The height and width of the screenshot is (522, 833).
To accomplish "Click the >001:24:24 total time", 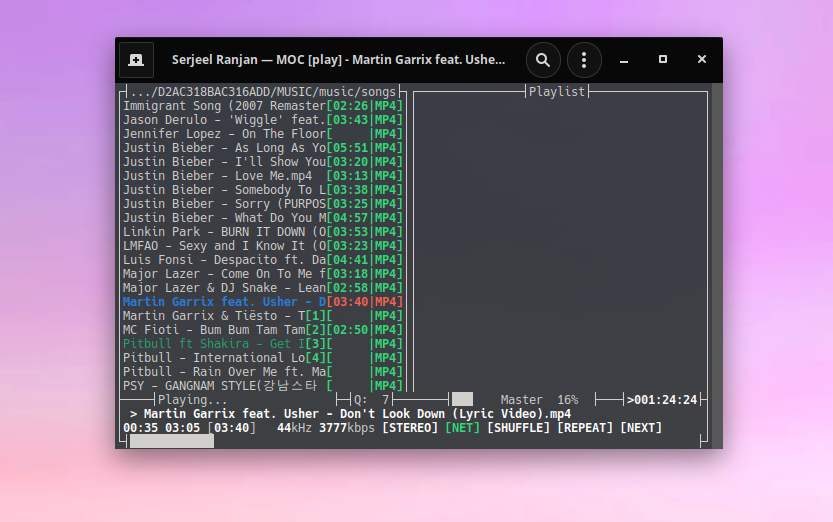I will 661,400.
